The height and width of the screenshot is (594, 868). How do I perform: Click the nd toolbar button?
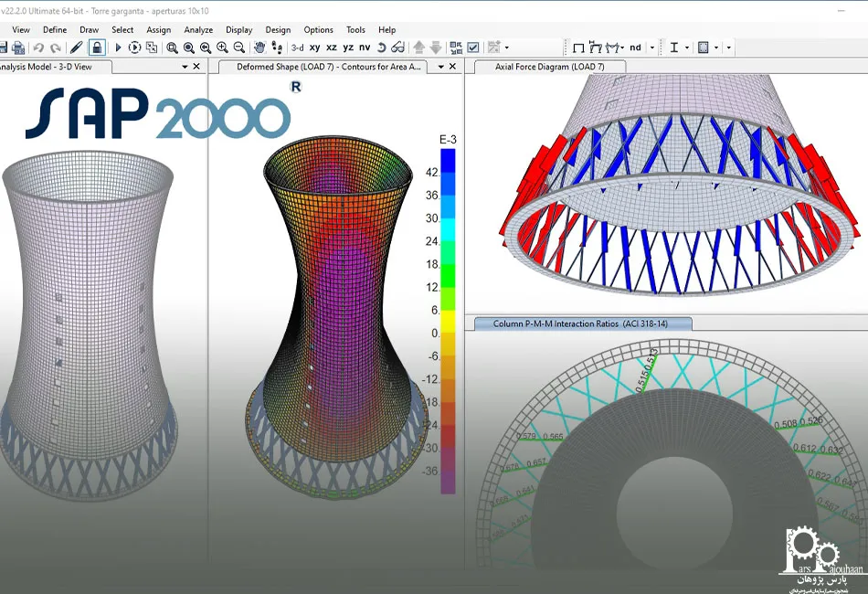coord(635,48)
